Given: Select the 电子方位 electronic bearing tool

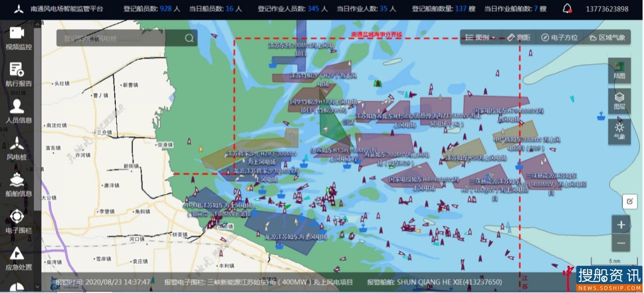Looking at the screenshot, I should click(x=560, y=37).
